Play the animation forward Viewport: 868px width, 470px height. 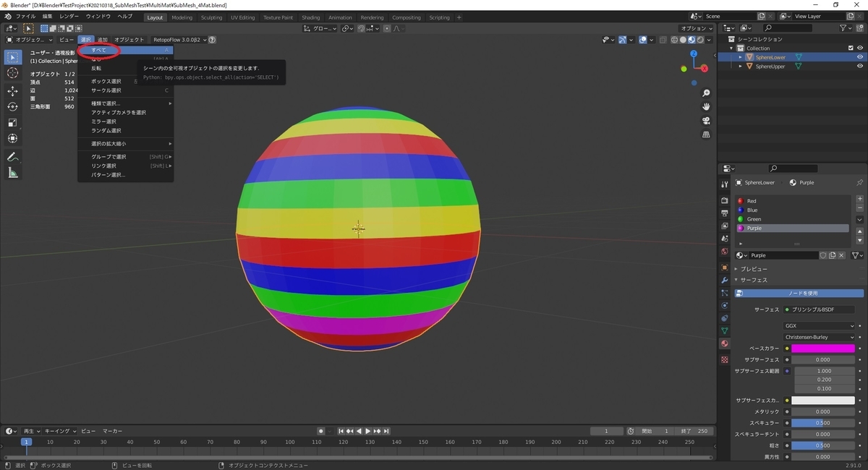[x=367, y=431]
